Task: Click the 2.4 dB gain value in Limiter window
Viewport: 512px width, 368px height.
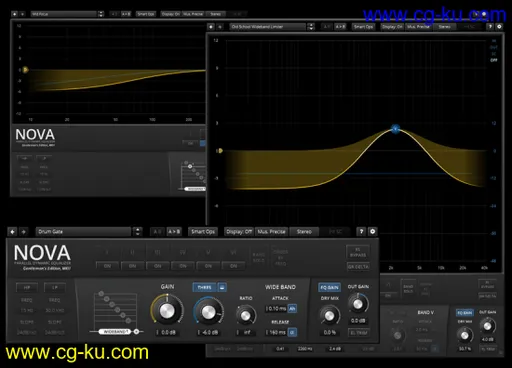Action: point(335,349)
